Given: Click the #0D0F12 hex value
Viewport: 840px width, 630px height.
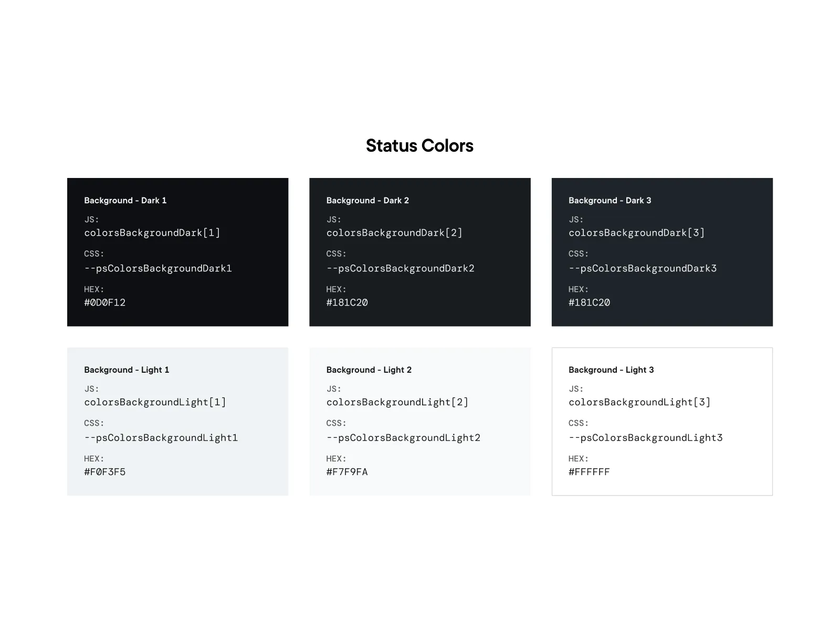Looking at the screenshot, I should click(104, 302).
